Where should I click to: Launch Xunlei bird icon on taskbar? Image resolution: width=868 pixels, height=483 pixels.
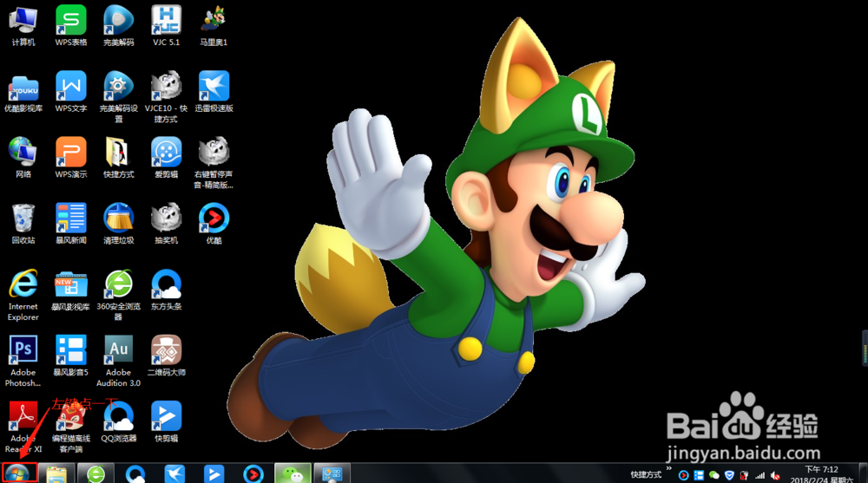174,474
